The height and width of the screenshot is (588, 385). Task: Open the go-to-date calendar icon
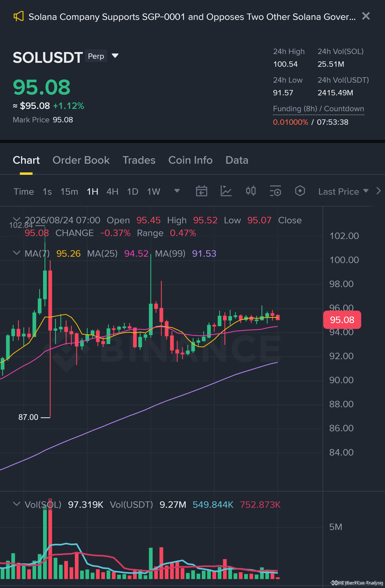tap(201, 191)
